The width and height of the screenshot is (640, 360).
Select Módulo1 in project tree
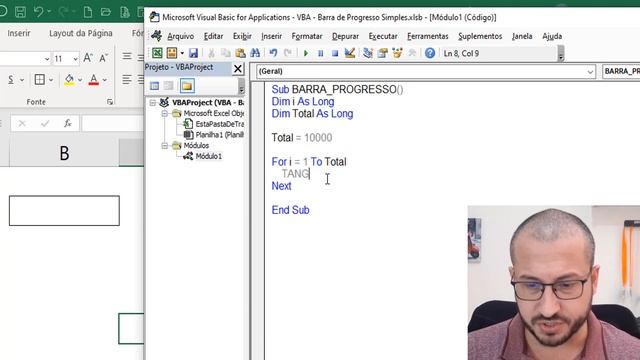coord(208,156)
